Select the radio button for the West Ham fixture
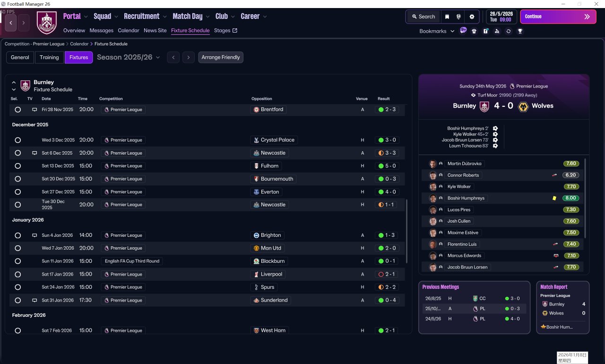The image size is (605, 364). [x=18, y=331]
